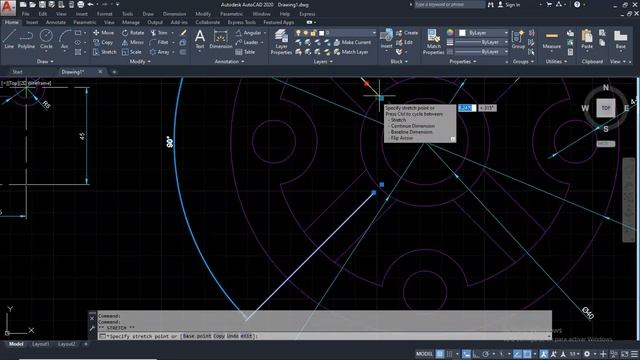640x360 pixels.
Task: Toggle ortho mode in status bar
Action: tap(476, 354)
